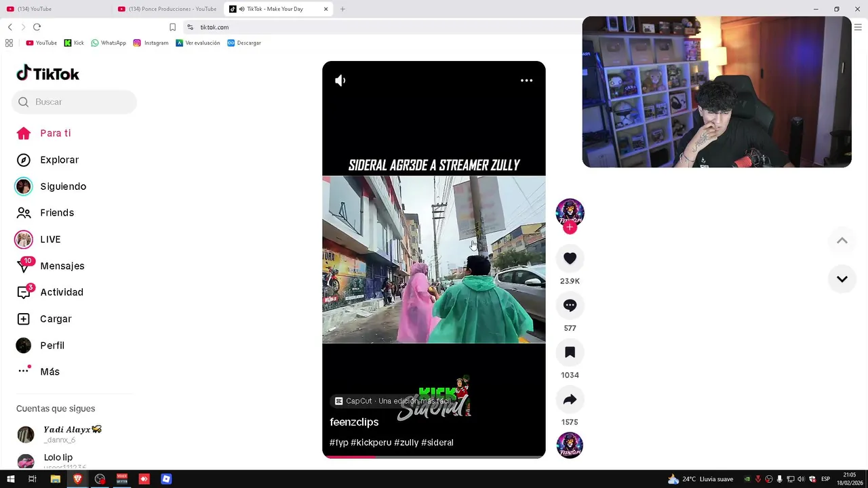Open Task View on the taskbar

click(x=32, y=479)
